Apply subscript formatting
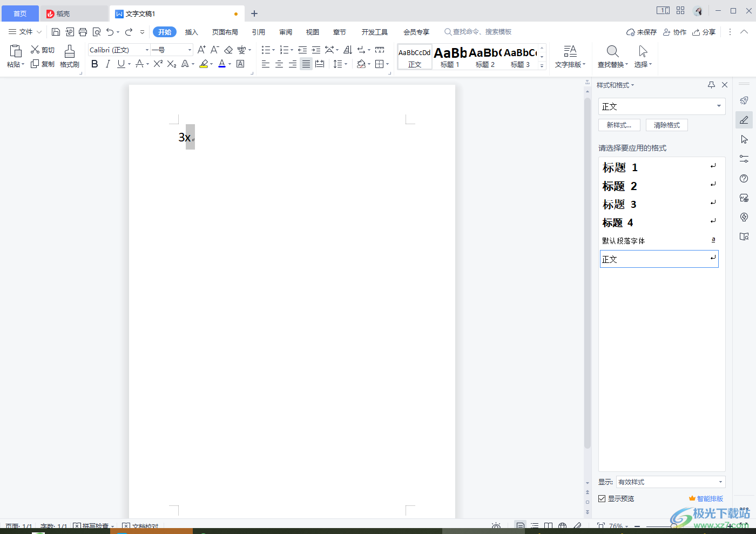Image resolution: width=756 pixels, height=534 pixels. (172, 64)
